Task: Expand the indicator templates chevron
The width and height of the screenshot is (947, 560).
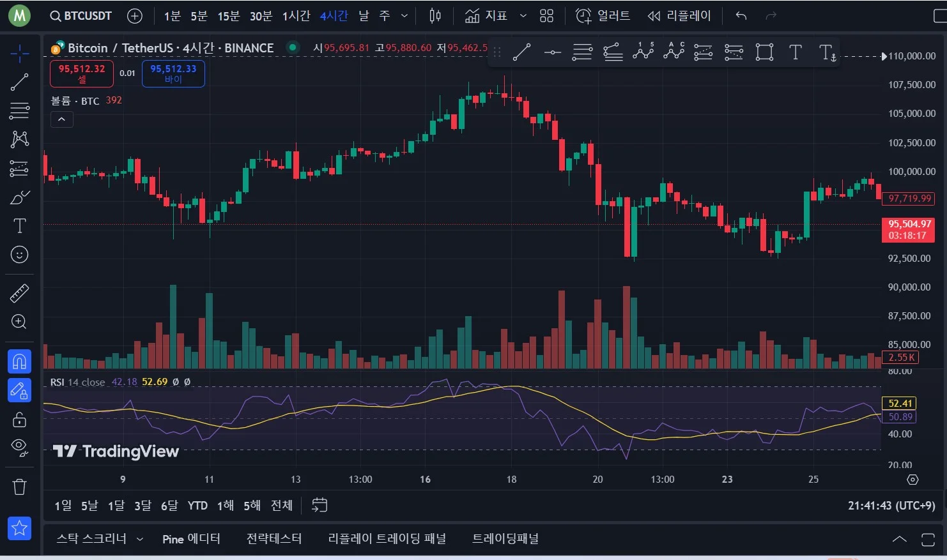Action: pos(523,16)
